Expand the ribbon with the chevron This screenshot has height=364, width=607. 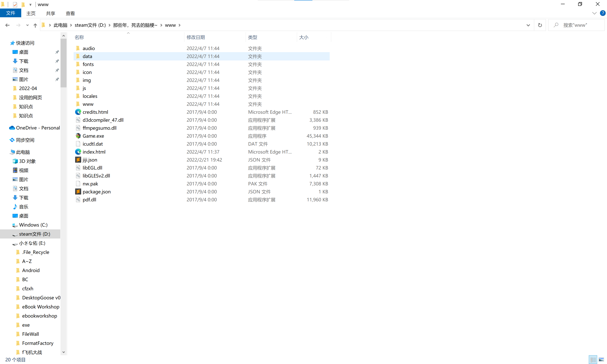594,13
